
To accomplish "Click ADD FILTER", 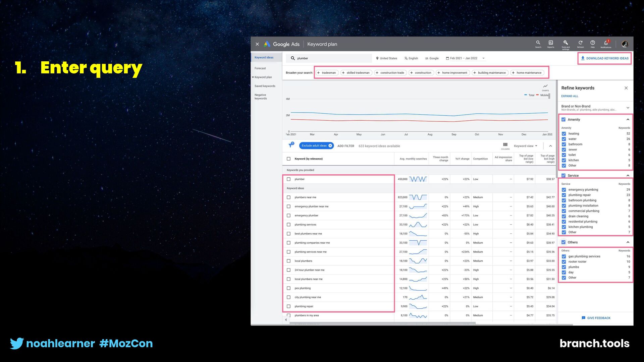I will pos(345,146).
